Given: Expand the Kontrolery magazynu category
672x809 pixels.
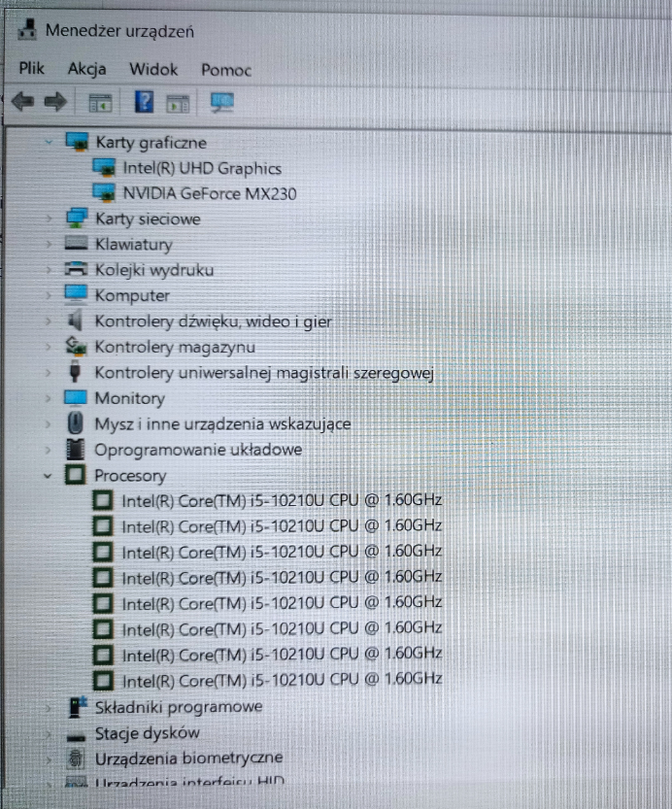Looking at the screenshot, I should click(49, 347).
